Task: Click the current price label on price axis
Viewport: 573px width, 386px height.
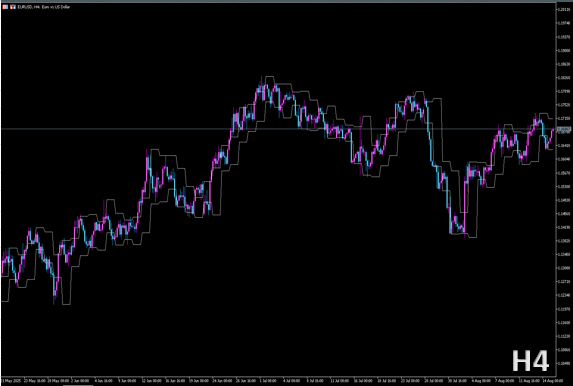Action: coord(565,129)
